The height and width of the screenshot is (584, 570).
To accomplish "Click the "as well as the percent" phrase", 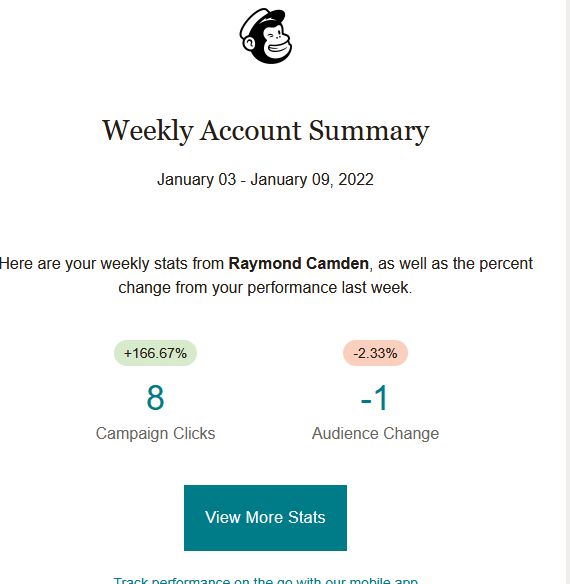I will tap(455, 264).
